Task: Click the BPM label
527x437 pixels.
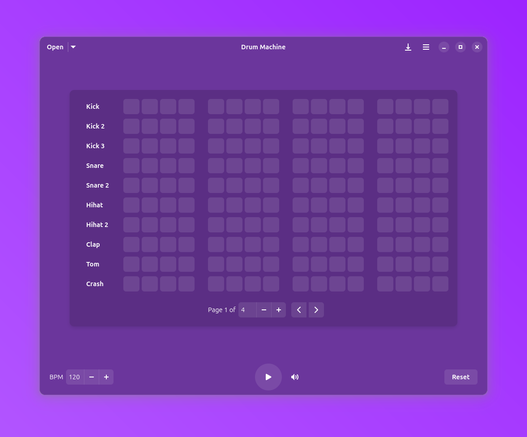Action: coord(56,377)
